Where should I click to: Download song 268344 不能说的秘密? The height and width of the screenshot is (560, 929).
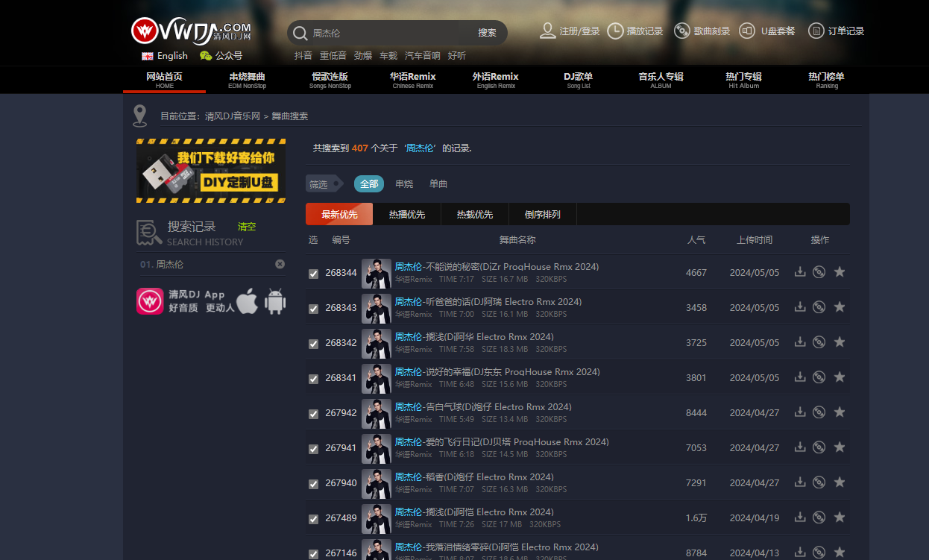click(800, 272)
